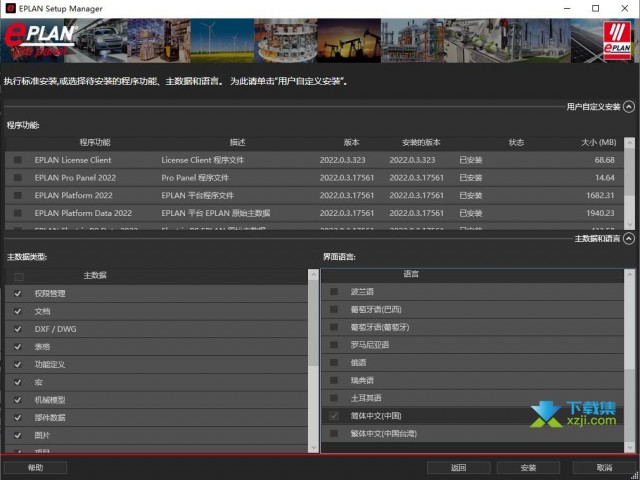Enable the 俄语 language checkbox
Image resolution: width=640 pixels, height=480 pixels.
tap(334, 362)
